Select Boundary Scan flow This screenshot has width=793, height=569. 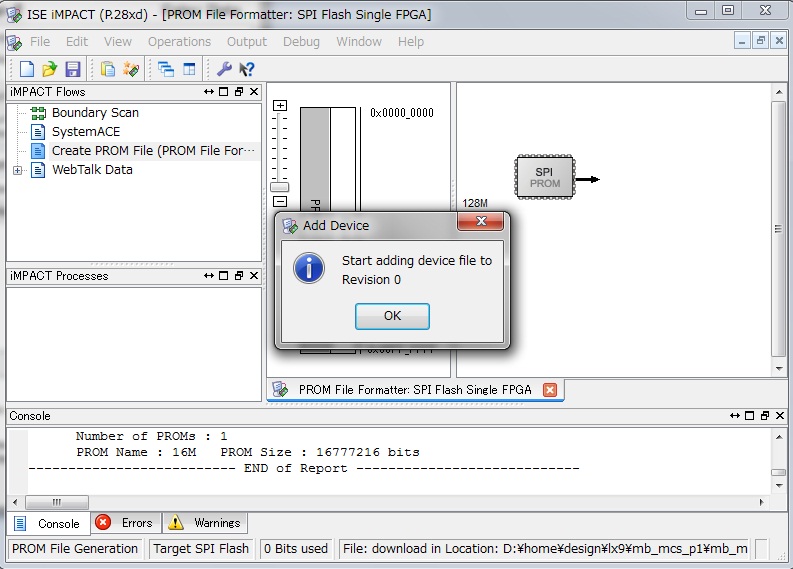click(95, 113)
